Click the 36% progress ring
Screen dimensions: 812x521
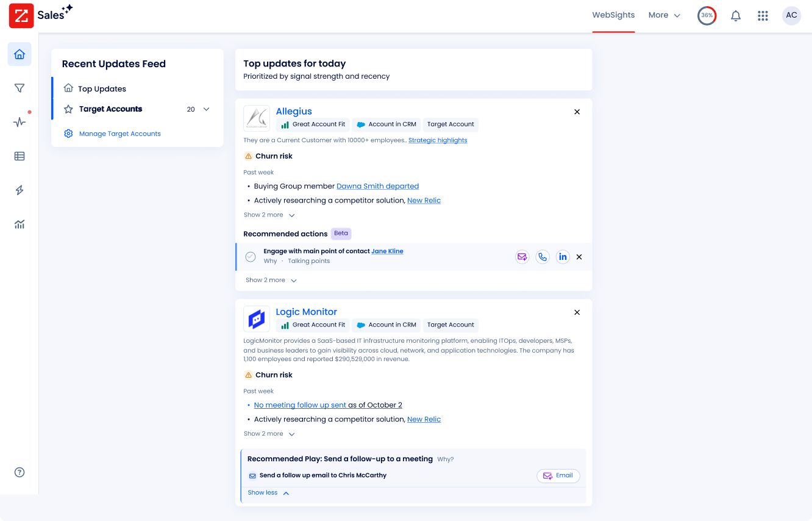point(707,16)
